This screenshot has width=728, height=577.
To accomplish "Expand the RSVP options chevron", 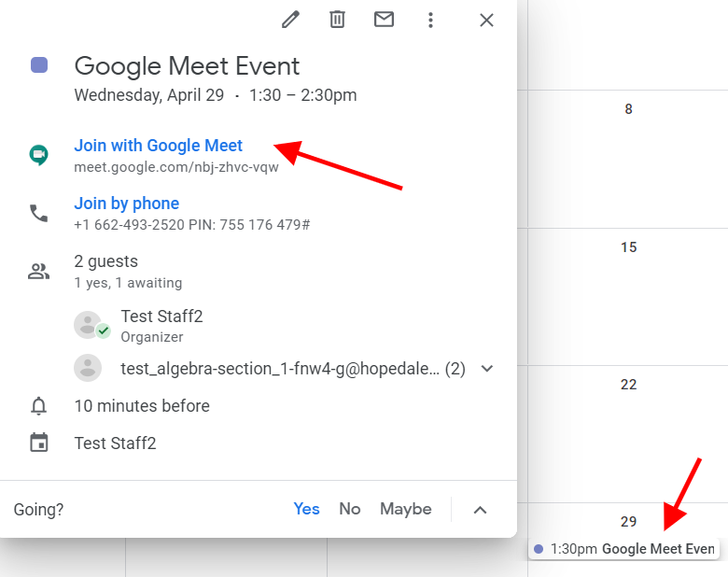I will click(x=480, y=510).
